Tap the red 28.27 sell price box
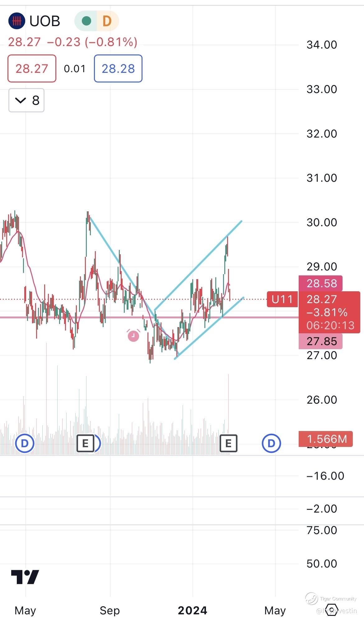364x619 pixels. [32, 68]
